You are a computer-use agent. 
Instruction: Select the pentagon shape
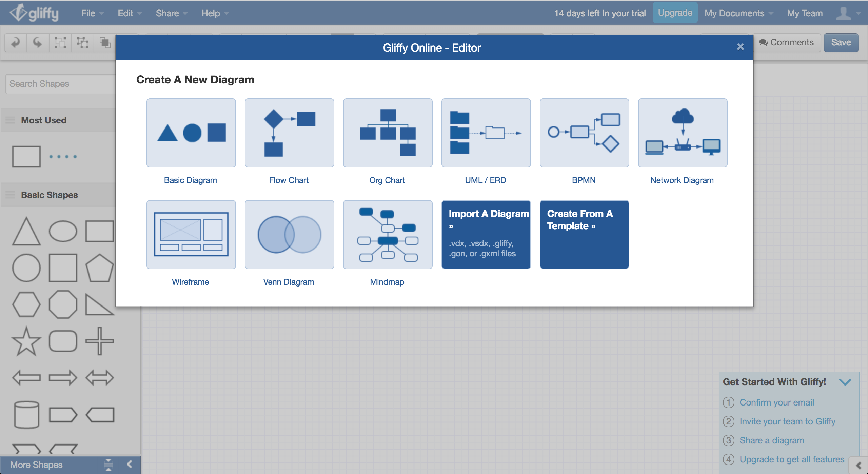pos(100,268)
